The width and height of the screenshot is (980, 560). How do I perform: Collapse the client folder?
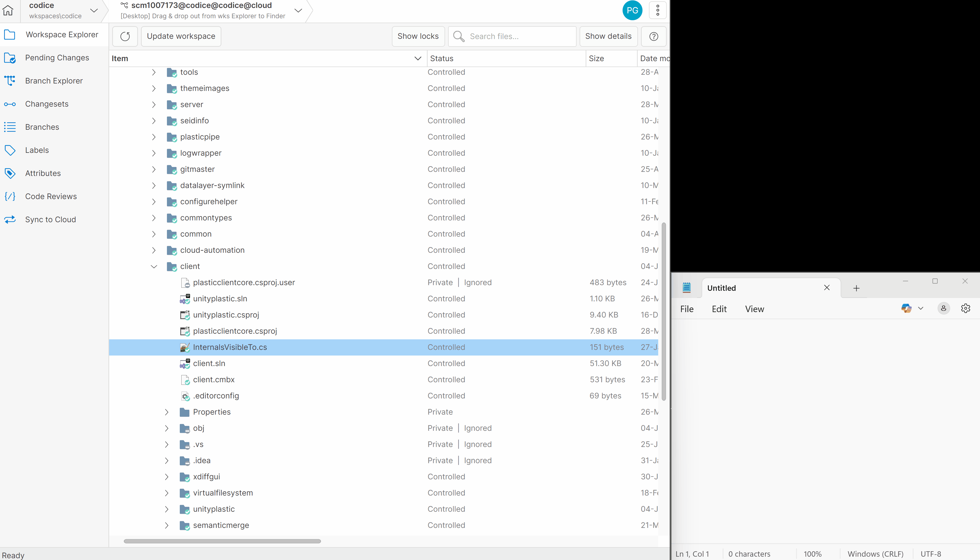point(154,266)
